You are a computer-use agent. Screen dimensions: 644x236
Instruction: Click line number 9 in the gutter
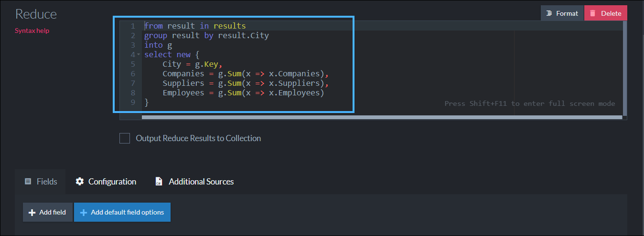(x=133, y=102)
